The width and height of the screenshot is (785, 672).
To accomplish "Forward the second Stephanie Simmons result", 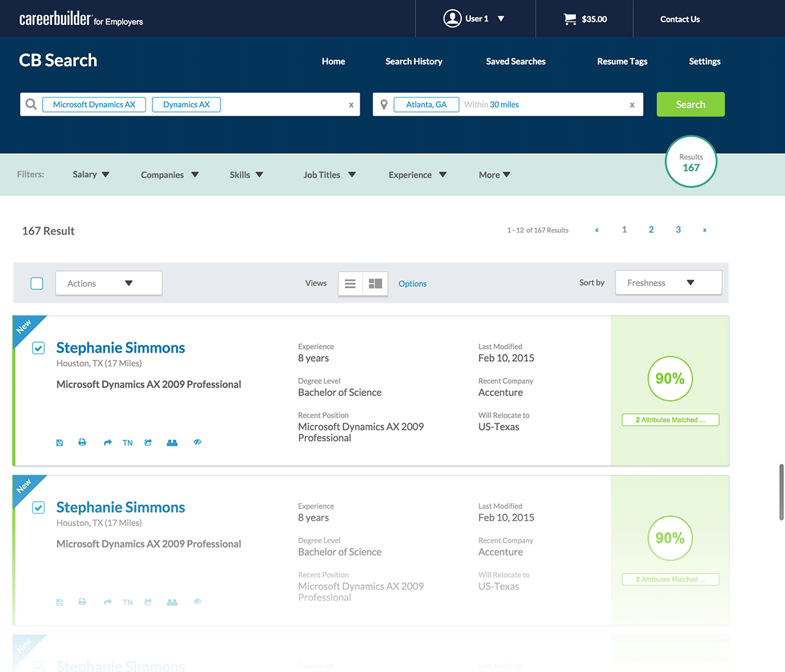I will [x=107, y=603].
